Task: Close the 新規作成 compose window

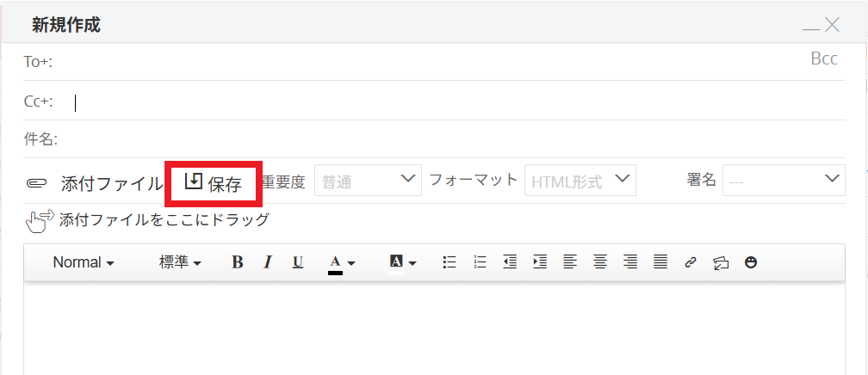Action: click(x=832, y=25)
